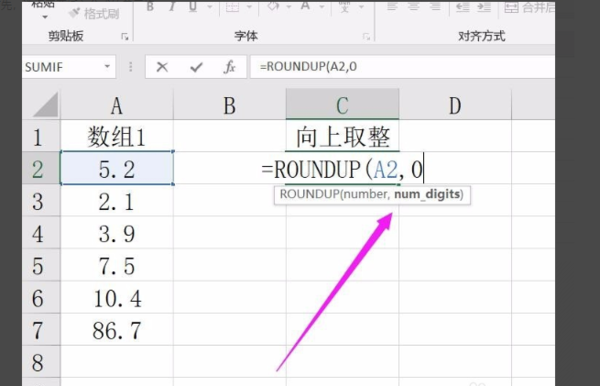Image resolution: width=600 pixels, height=386 pixels.
Task: Open the formula bar options dots handle
Action: click(x=130, y=67)
